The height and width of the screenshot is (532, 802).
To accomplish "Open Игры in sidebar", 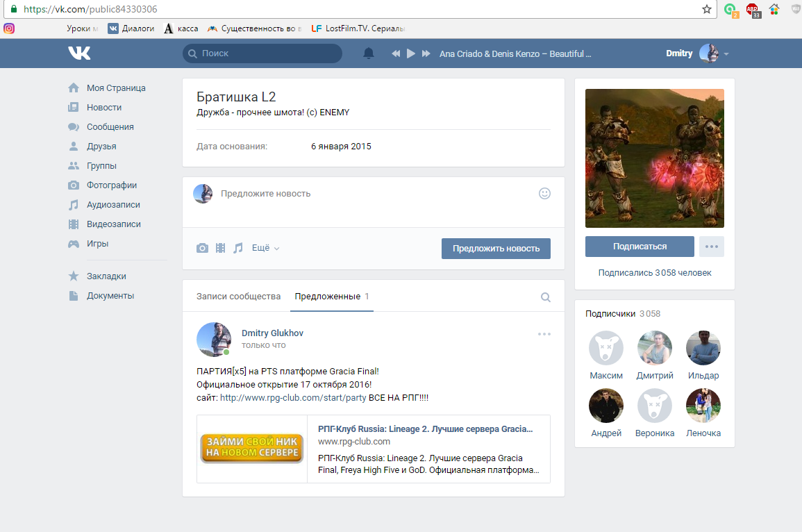I will [x=97, y=244].
